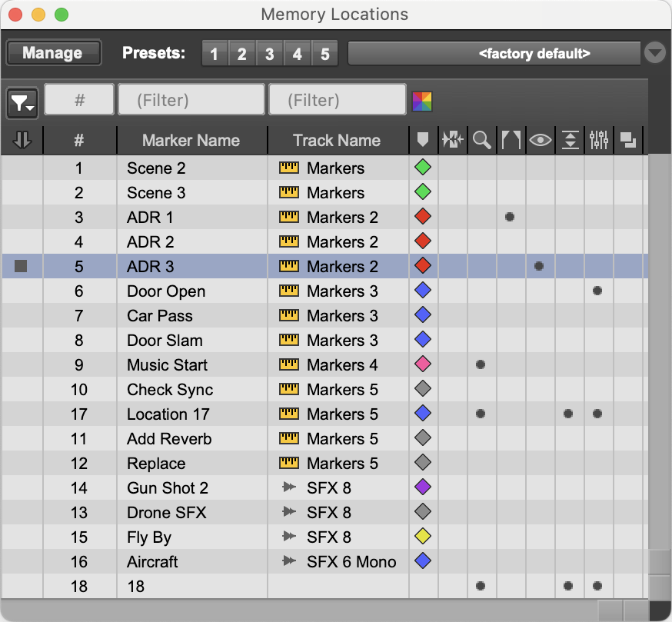672x622 pixels.
Task: Click the blue diamond for Door Open
Action: (423, 290)
